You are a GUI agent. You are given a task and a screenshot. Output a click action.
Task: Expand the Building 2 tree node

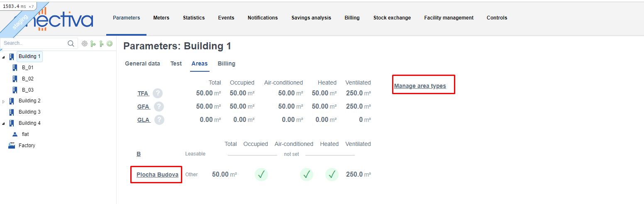[x=4, y=101]
